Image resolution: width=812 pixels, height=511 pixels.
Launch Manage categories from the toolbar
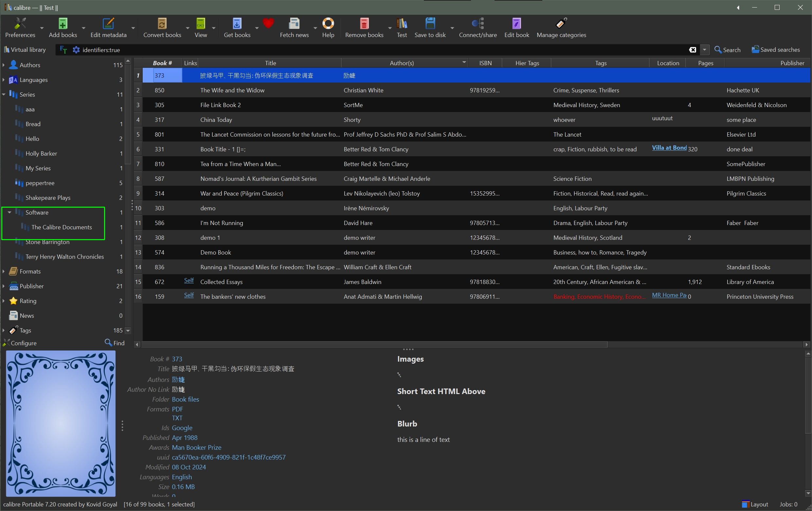561,24
